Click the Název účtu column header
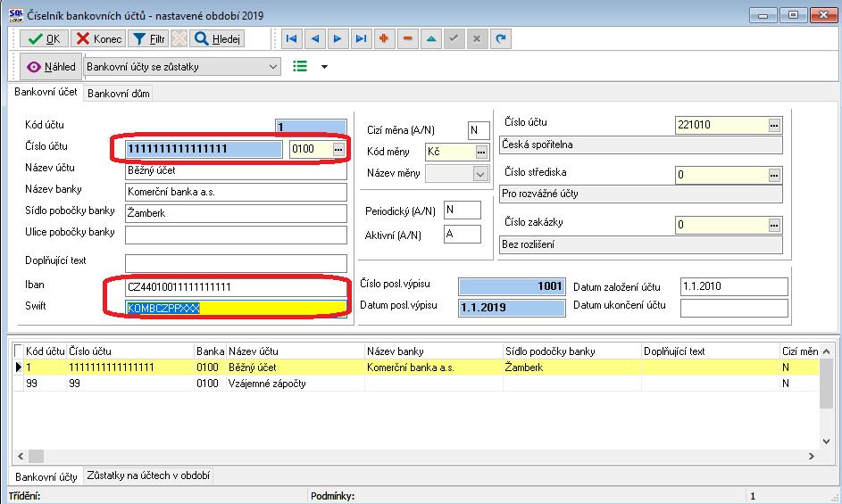Image resolution: width=842 pixels, height=504 pixels. [295, 351]
